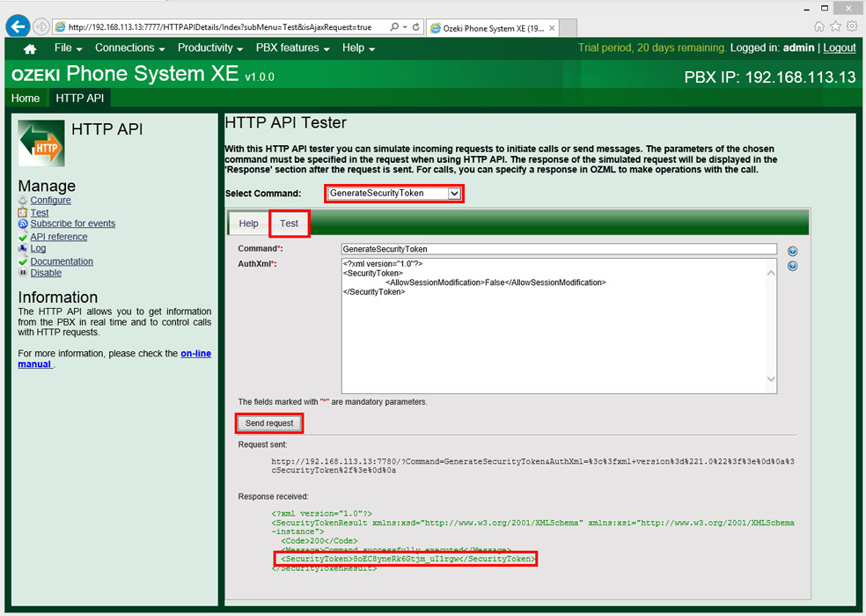Click the Trial period, 20 days remaining text

pyautogui.click(x=652, y=48)
